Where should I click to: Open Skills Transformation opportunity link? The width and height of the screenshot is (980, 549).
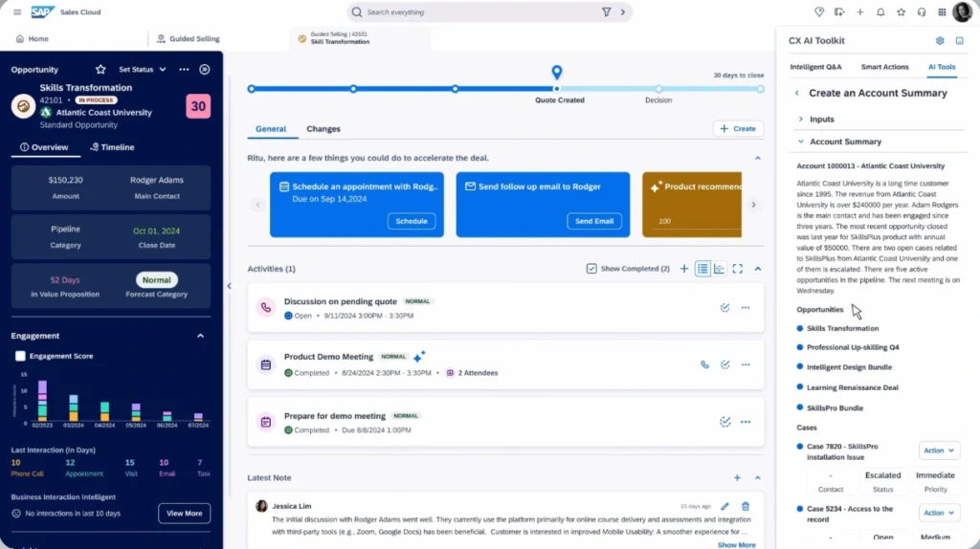coord(842,328)
